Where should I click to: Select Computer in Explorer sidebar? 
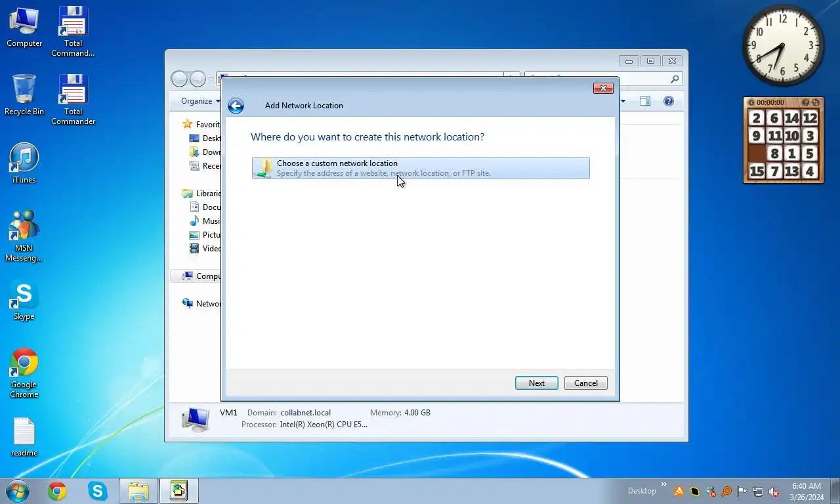[x=201, y=276]
